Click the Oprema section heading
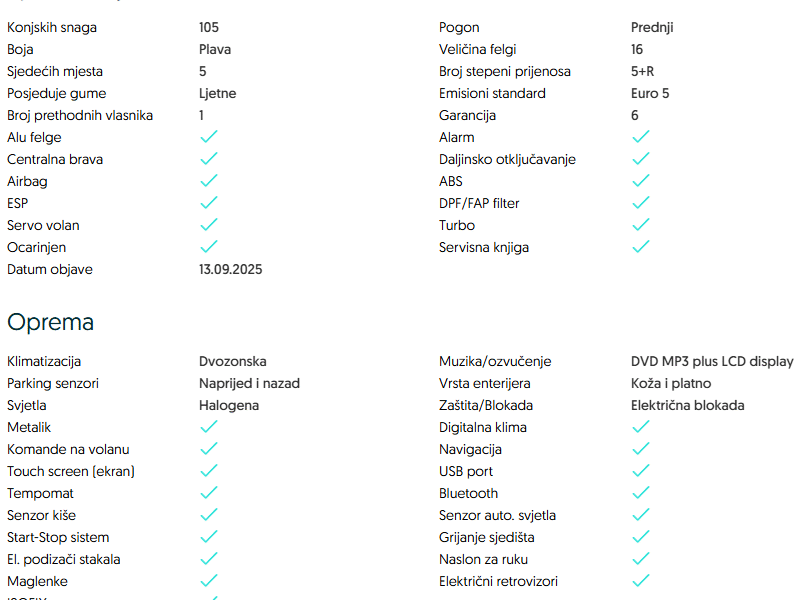This screenshot has height=600, width=812. [51, 322]
